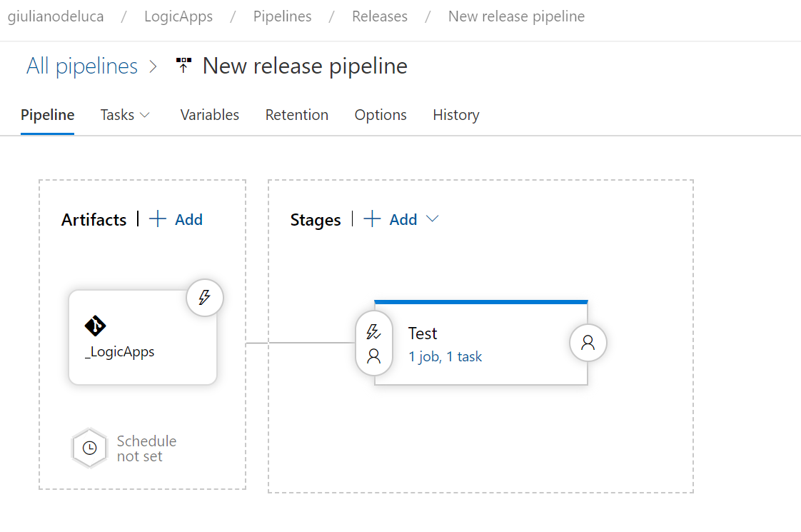Viewport: 801px width, 532px height.
Task: Click the plus icon to add an artifact
Action: (157, 219)
